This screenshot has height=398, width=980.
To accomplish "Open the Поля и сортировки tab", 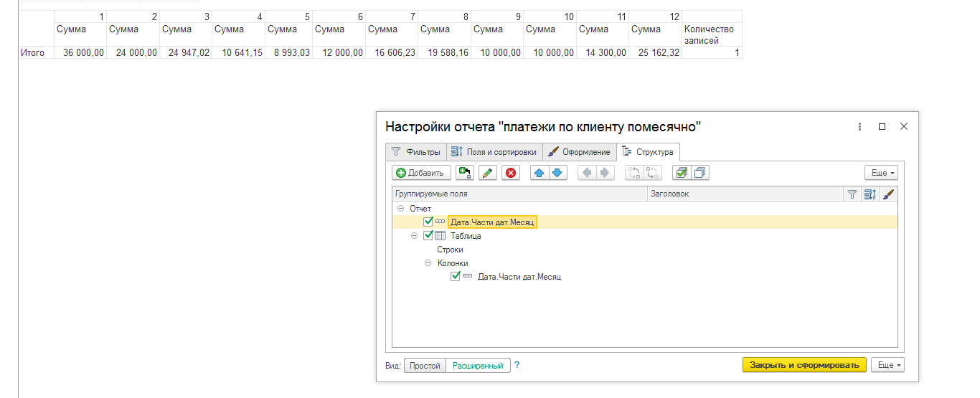I will coord(494,152).
